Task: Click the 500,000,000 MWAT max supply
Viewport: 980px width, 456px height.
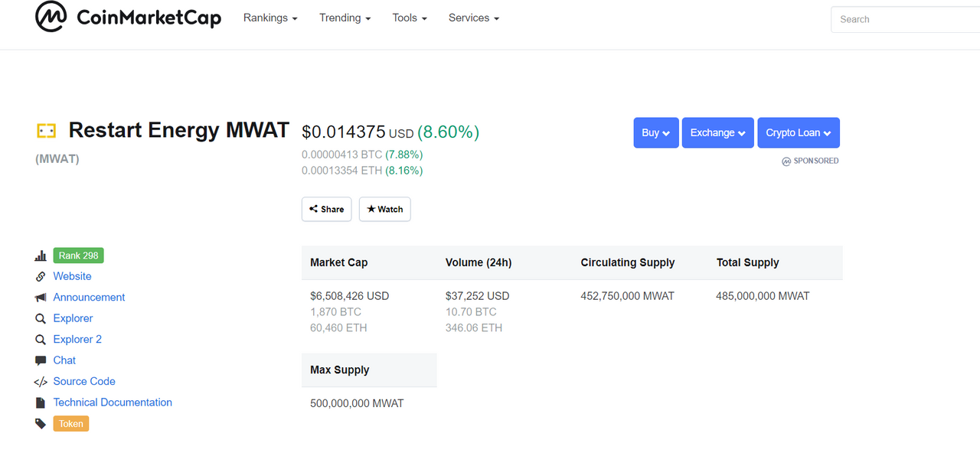Action: [357, 403]
